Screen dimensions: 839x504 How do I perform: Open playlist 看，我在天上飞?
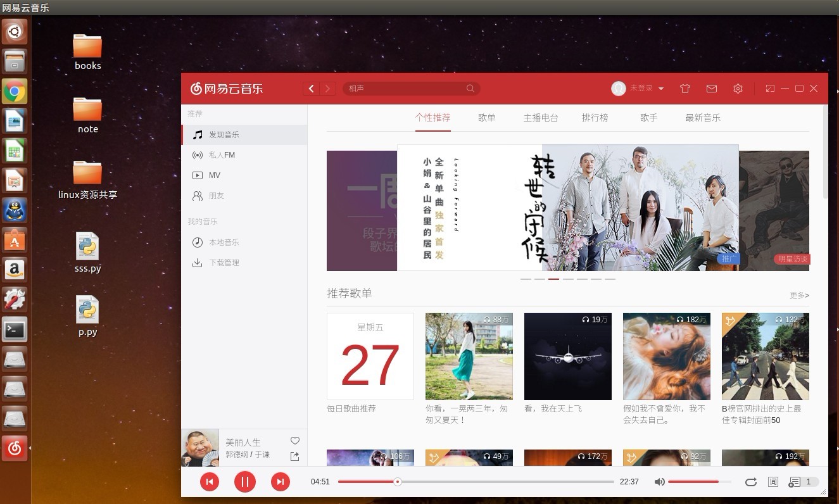tap(568, 356)
